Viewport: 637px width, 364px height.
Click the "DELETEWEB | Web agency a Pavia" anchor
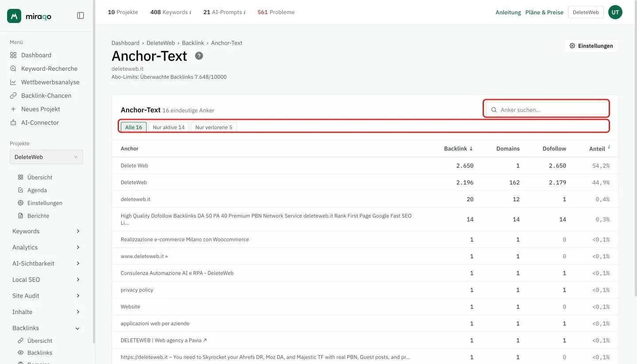pyautogui.click(x=164, y=341)
